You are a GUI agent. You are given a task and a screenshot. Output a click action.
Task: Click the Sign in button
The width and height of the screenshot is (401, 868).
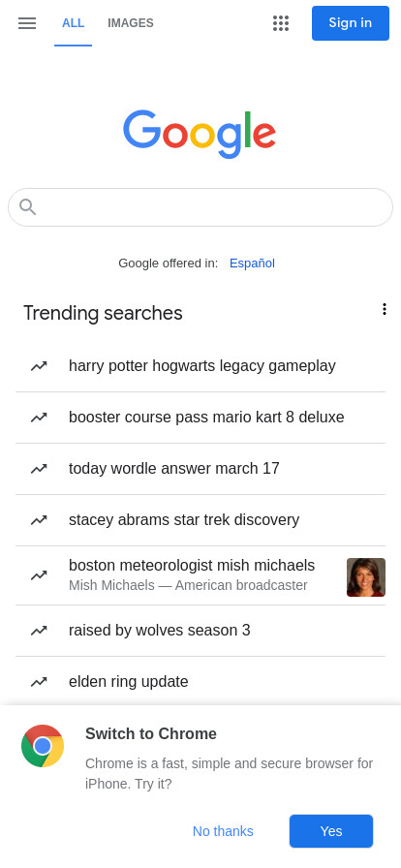351,23
